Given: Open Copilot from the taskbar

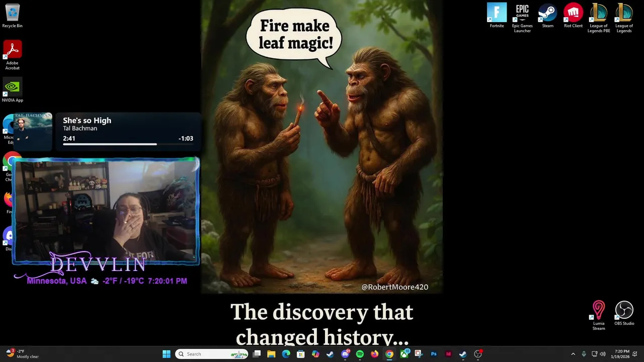Looking at the screenshot, I should point(315,354).
